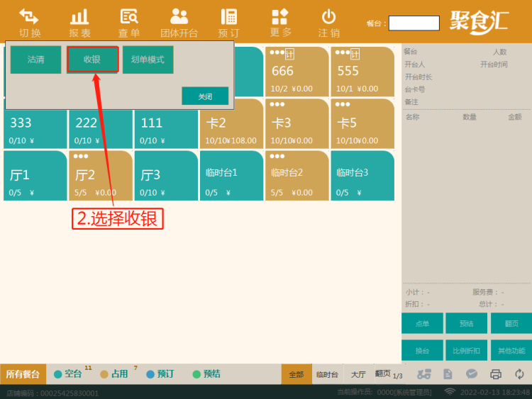
Task: Click the 团体开台 group table icon
Action: point(179,16)
